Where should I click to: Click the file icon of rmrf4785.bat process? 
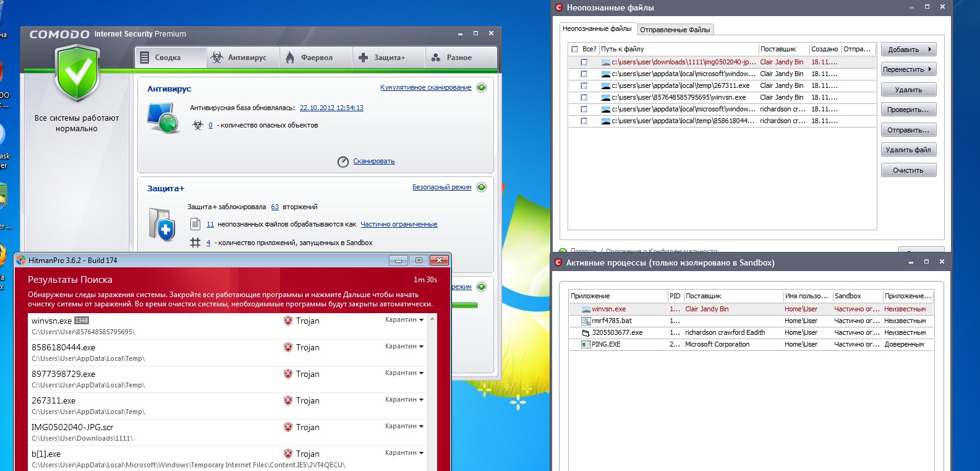pos(586,321)
